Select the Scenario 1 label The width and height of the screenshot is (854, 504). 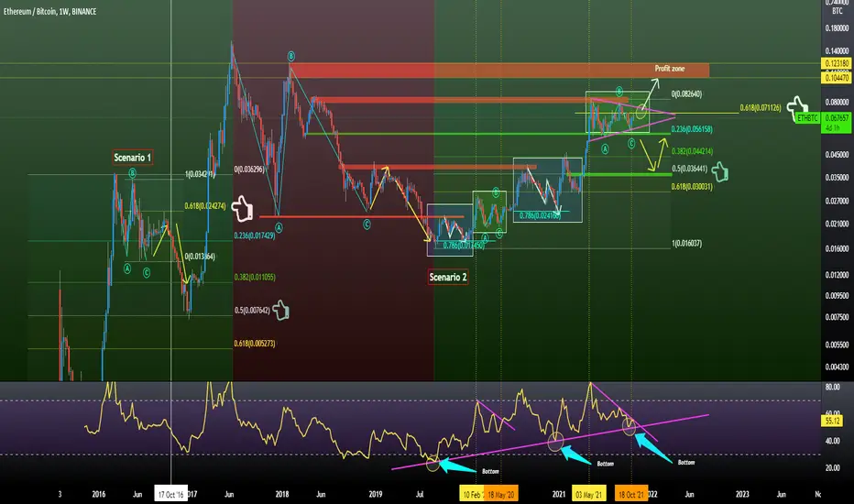[x=132, y=158]
